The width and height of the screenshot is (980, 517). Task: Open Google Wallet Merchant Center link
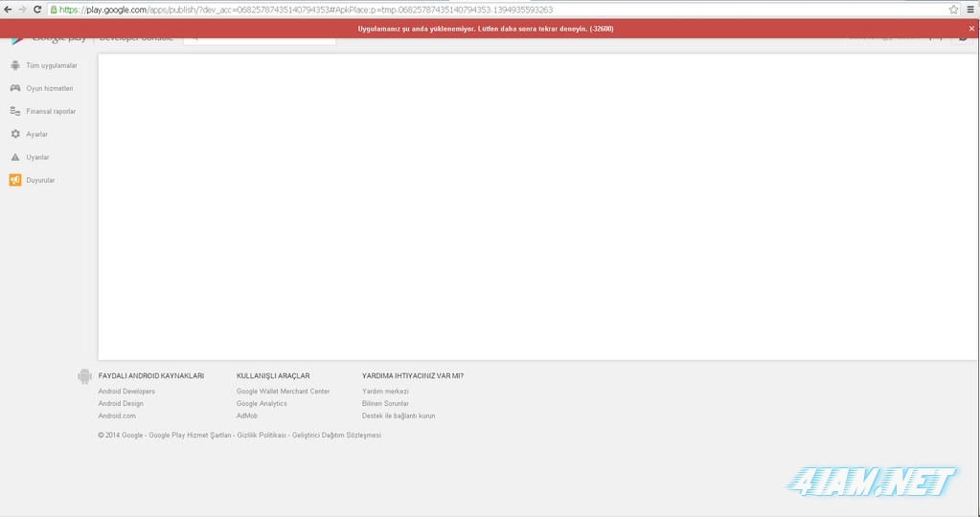(284, 392)
